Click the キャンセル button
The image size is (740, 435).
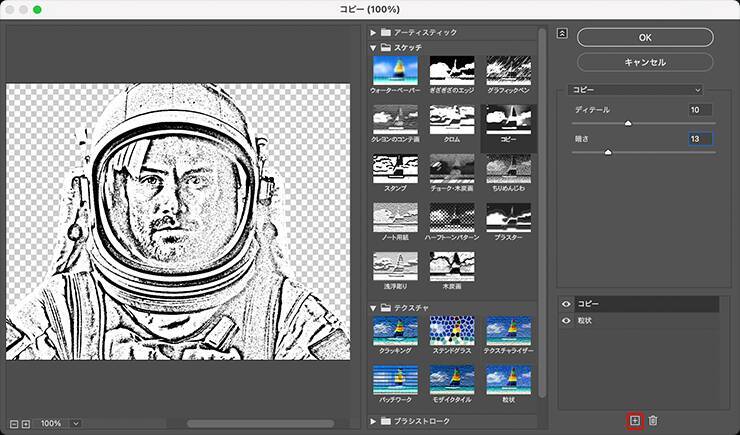[644, 62]
